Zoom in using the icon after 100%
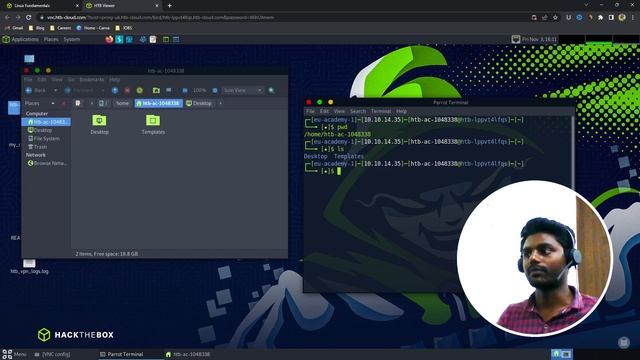 coord(215,90)
